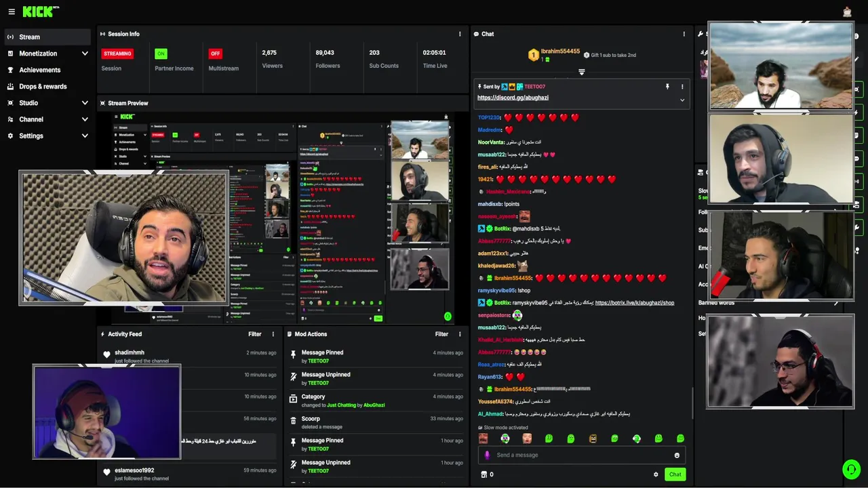The height and width of the screenshot is (488, 868).
Task: Expand the Monetization sidebar section
Action: tap(85, 54)
